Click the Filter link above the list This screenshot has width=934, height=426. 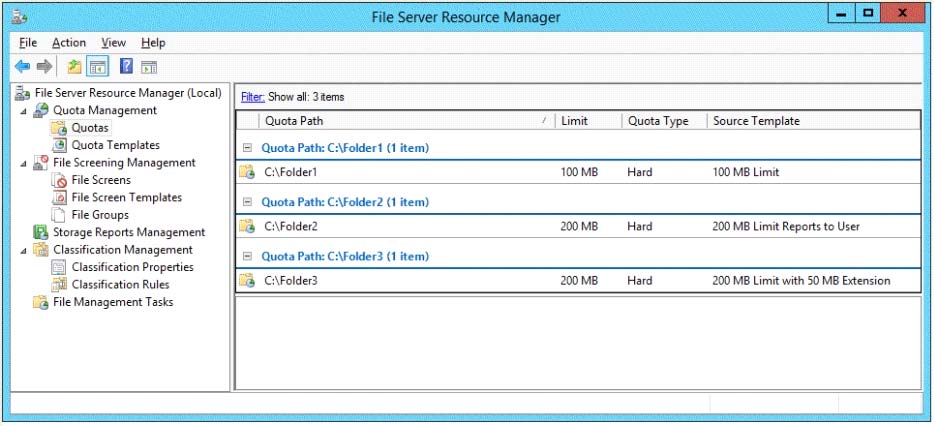253,97
